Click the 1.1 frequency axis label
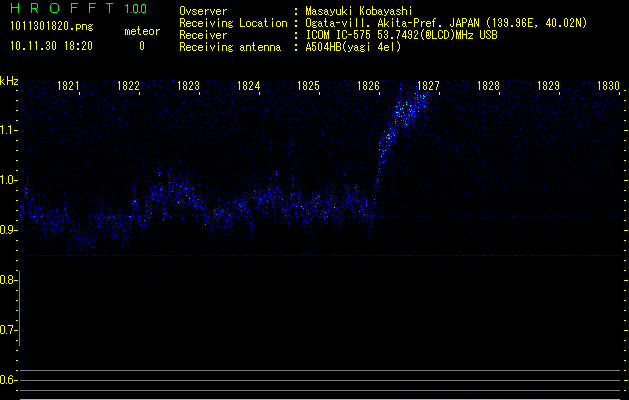 click(x=8, y=130)
